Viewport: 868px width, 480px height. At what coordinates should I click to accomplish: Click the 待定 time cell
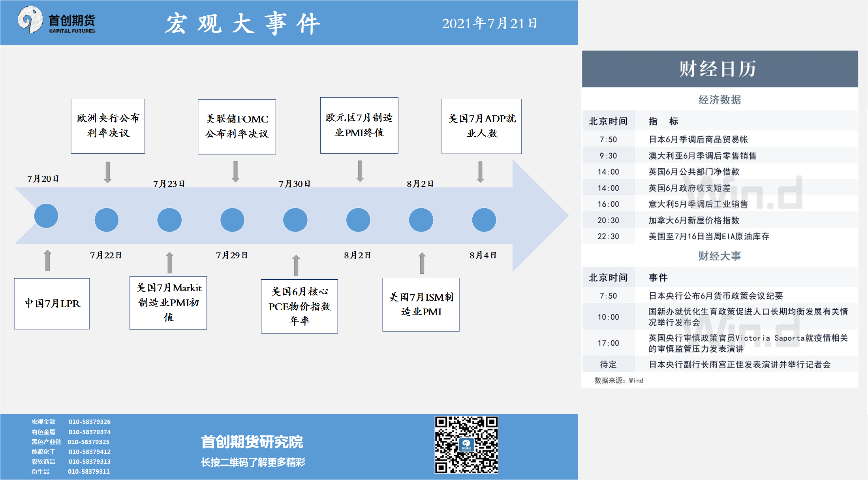click(608, 364)
